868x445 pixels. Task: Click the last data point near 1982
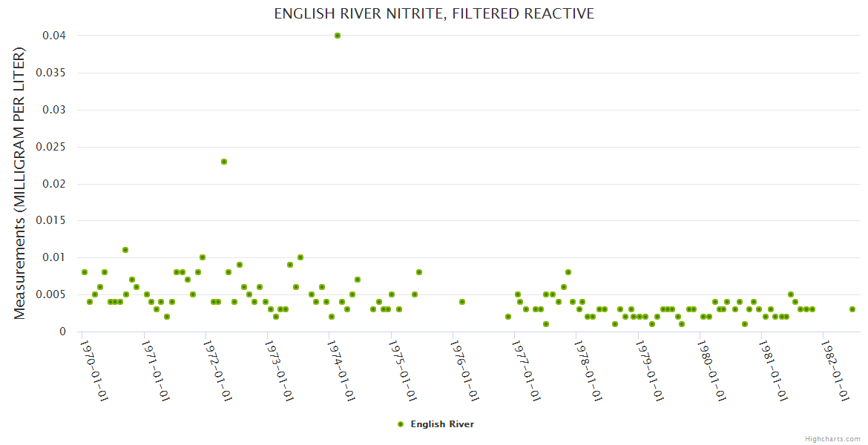pyautogui.click(x=852, y=309)
